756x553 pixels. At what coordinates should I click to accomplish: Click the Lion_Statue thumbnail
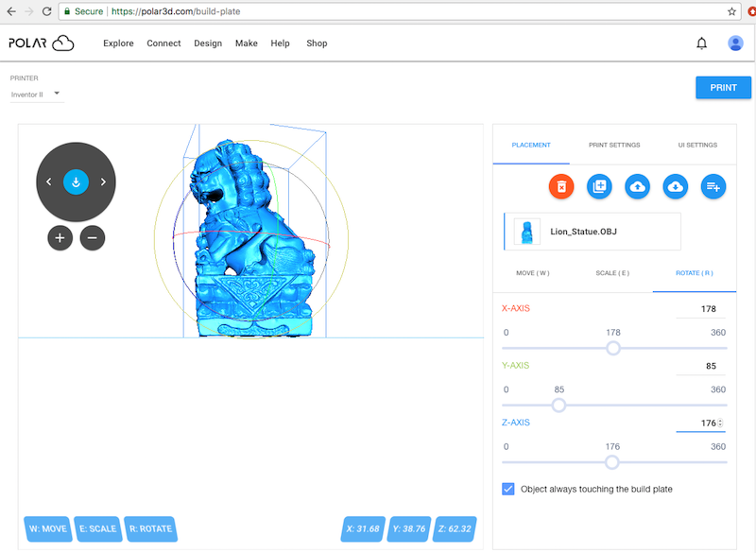526,232
